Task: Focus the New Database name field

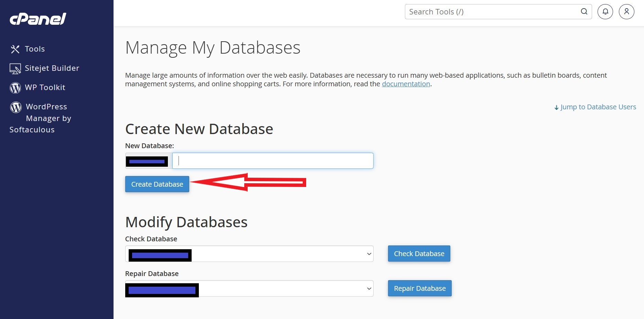Action: tap(272, 161)
